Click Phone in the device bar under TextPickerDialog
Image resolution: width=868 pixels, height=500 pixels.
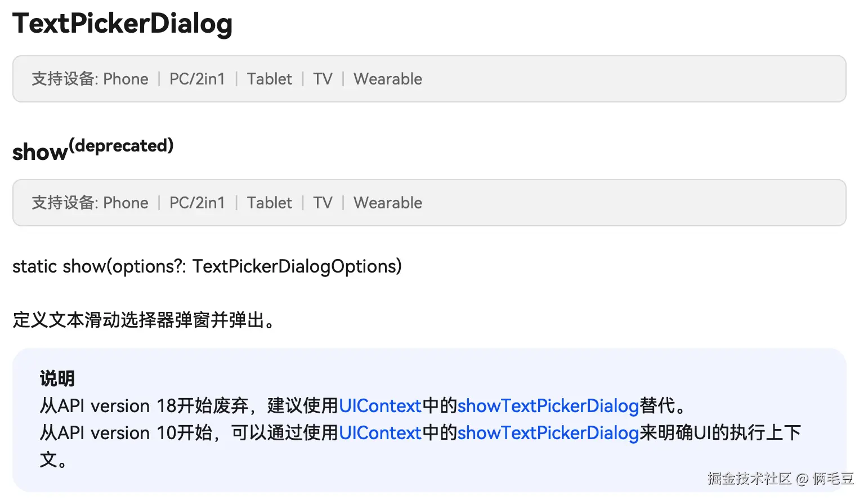(x=126, y=79)
